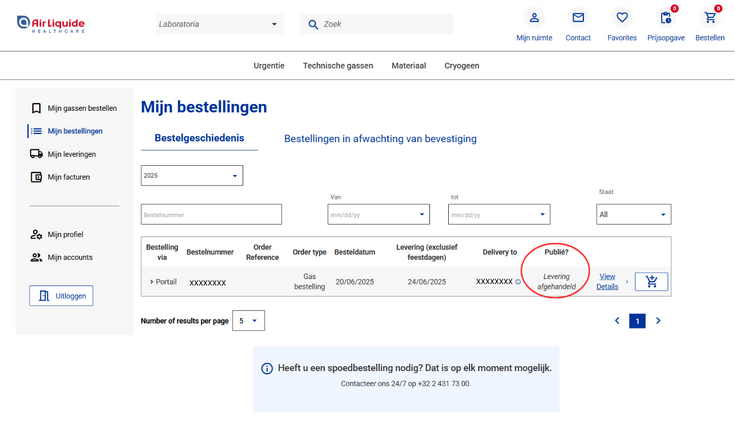Go to next results page arrow
The height and width of the screenshot is (428, 735).
click(x=658, y=321)
